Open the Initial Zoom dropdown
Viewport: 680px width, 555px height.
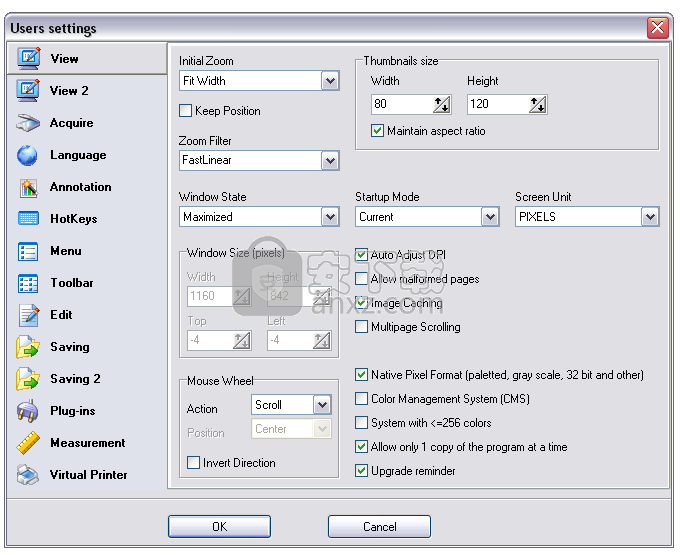click(330, 81)
